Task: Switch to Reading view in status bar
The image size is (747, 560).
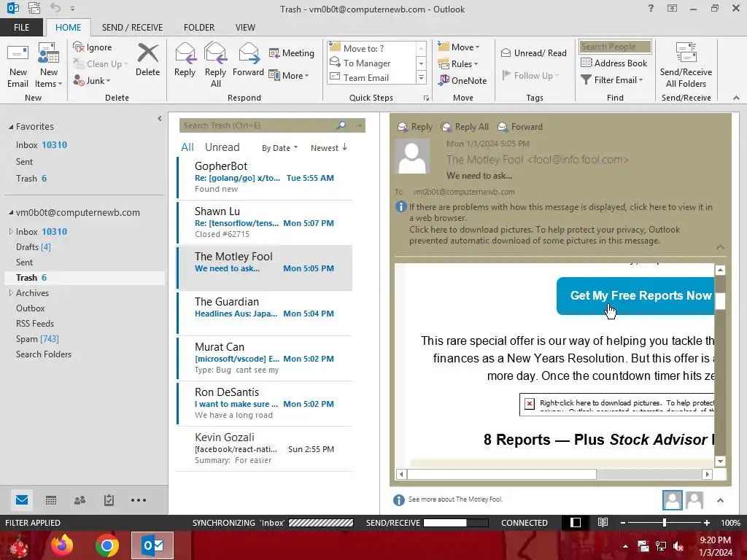Action: [603, 522]
